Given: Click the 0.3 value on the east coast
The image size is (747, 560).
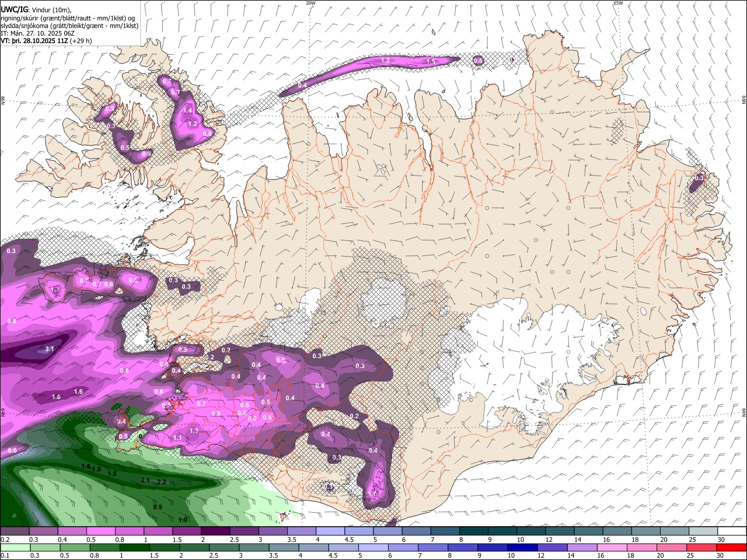Looking at the screenshot, I should pos(699,178).
